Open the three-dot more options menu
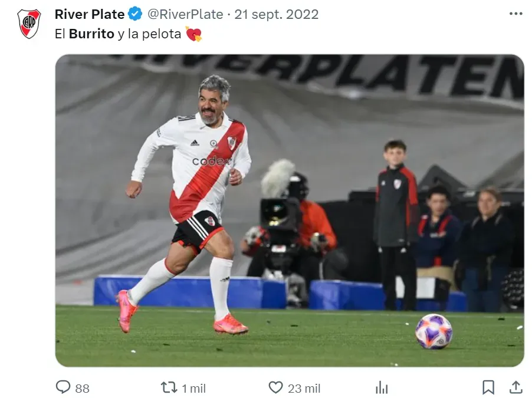This screenshot has height=398, width=532. tap(516, 14)
